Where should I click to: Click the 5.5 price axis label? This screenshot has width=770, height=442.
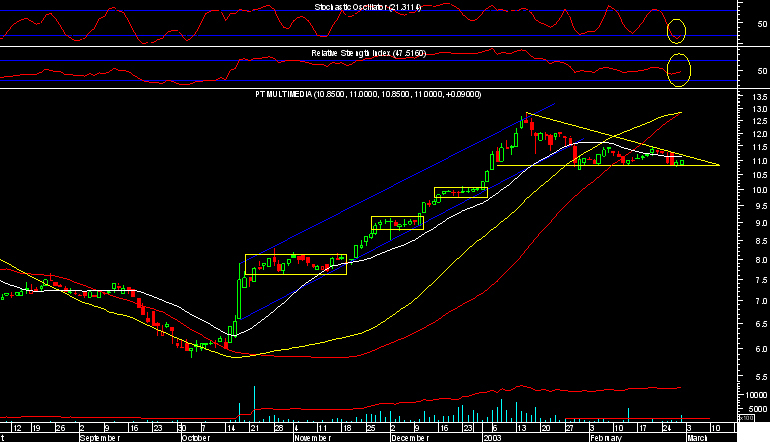[762, 377]
